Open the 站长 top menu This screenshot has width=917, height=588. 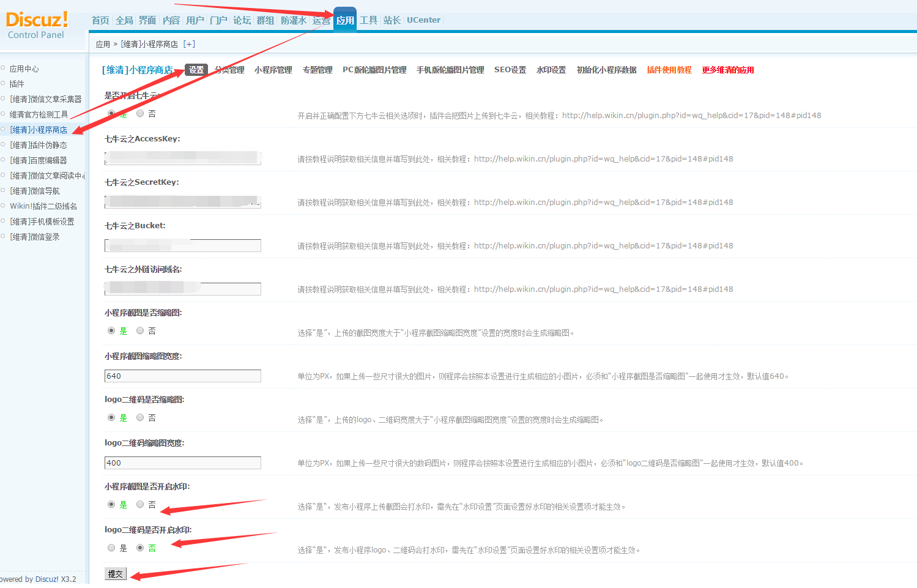coord(392,20)
